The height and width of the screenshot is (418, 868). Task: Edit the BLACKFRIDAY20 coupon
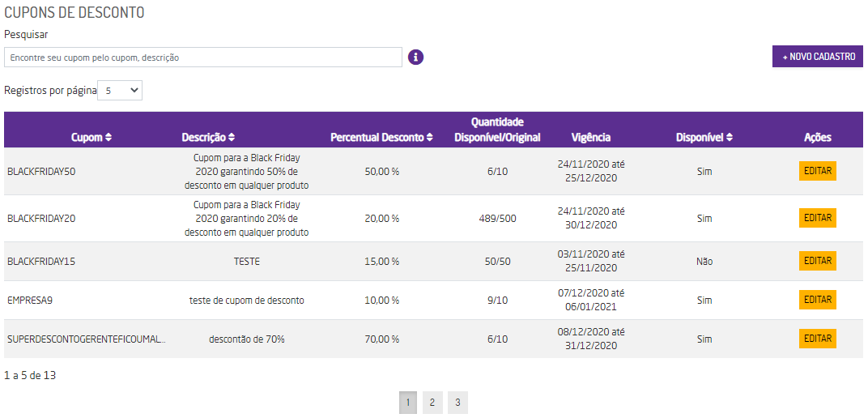tap(817, 218)
